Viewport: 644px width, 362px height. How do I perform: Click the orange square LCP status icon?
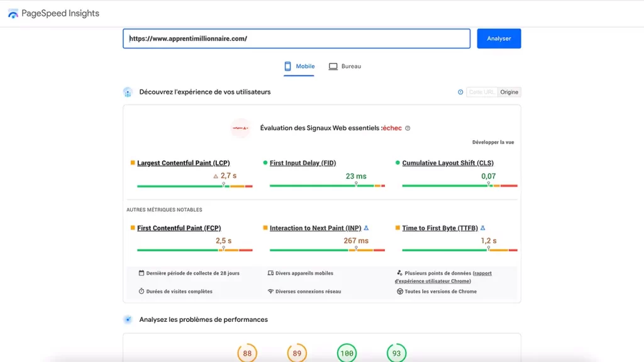pyautogui.click(x=133, y=163)
